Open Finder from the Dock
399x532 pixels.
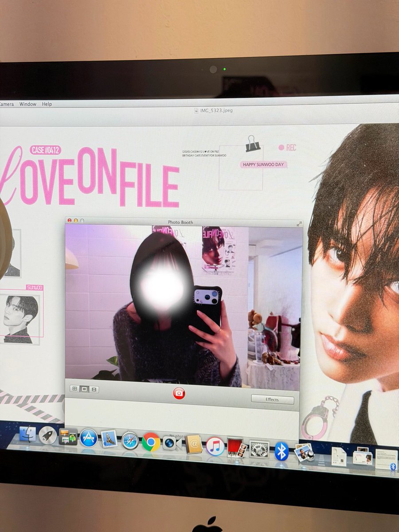click(27, 434)
